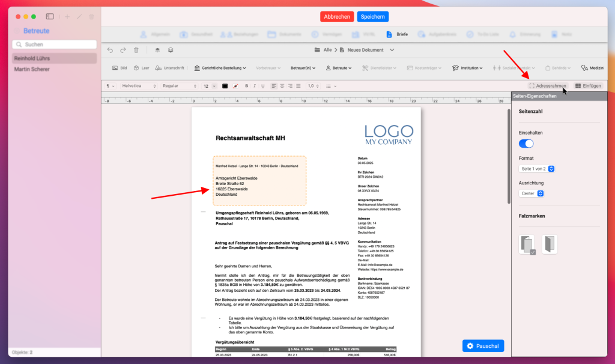The image size is (615, 364).
Task: Click the Einfügen table icon button
Action: point(588,86)
